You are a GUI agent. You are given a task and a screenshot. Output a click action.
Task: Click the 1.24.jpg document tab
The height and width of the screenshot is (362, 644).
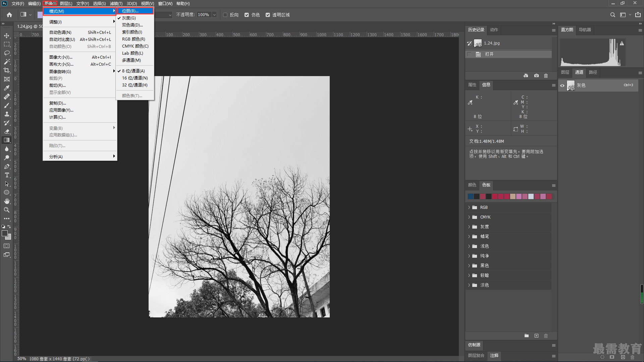30,26
